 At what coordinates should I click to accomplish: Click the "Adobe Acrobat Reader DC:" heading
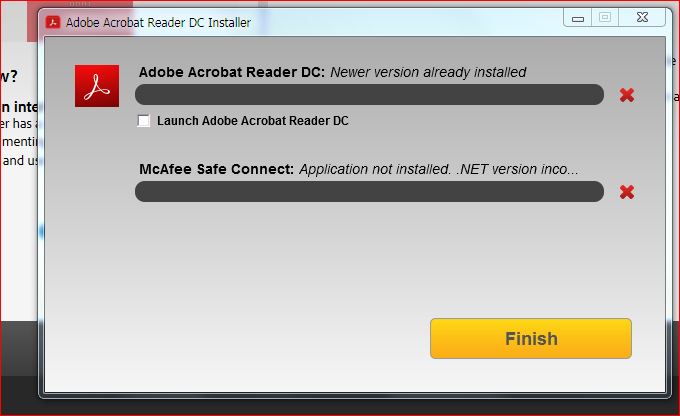232,72
